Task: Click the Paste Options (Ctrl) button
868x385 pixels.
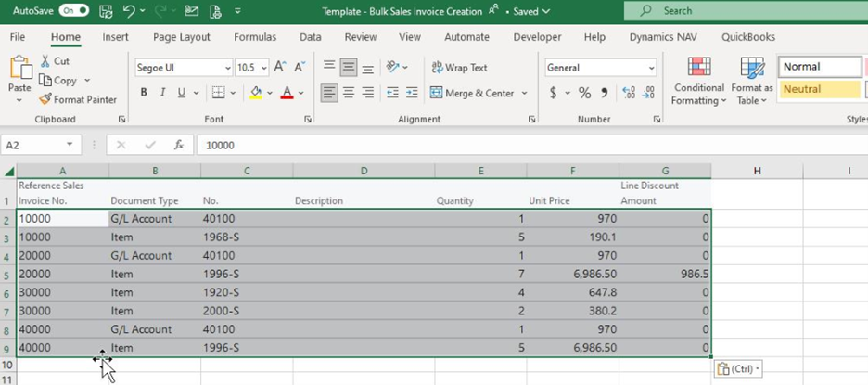Action: pyautogui.click(x=737, y=369)
